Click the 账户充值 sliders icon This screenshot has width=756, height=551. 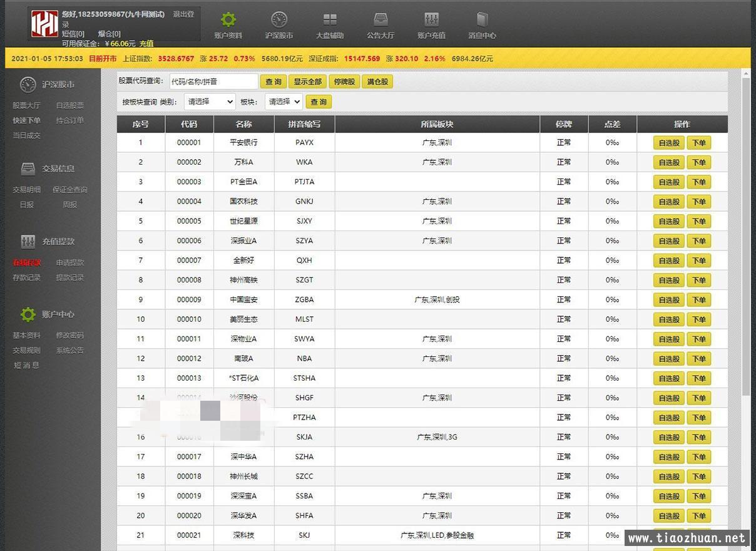(431, 19)
